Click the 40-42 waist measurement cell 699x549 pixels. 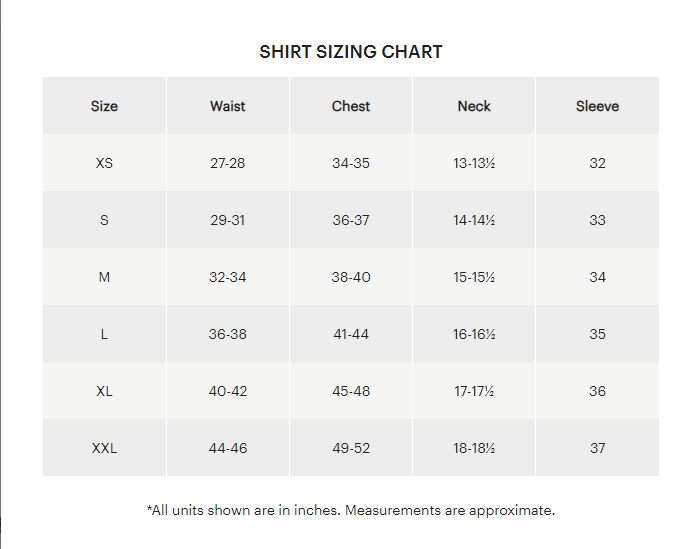pos(227,391)
